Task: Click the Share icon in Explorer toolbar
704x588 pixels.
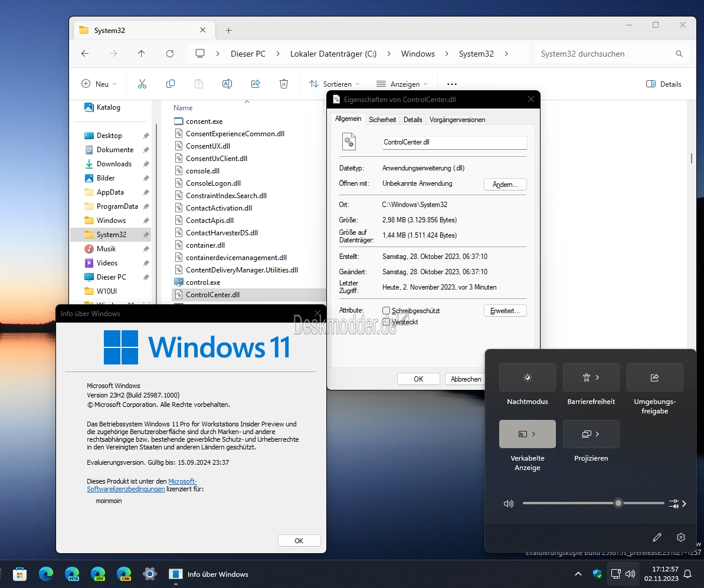Action: (x=256, y=84)
